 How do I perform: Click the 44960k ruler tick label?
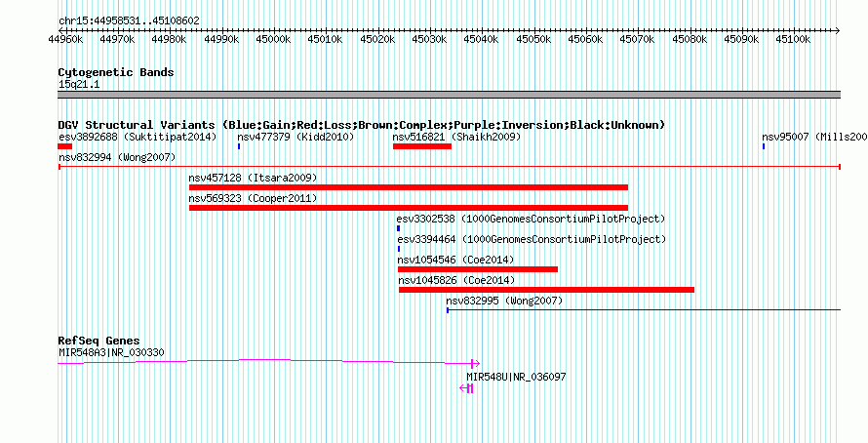pos(66,40)
